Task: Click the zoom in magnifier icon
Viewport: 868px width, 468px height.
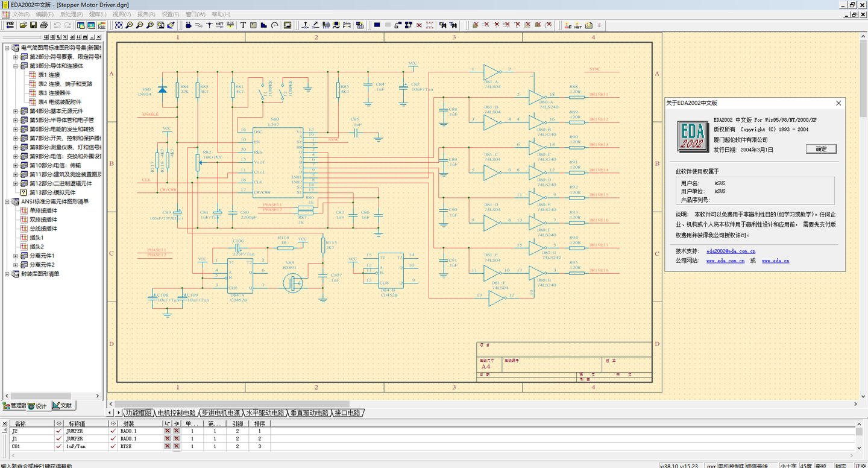Action: (129, 25)
